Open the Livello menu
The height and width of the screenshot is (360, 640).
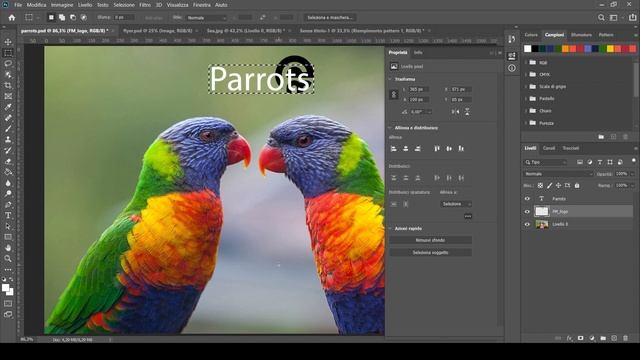pyautogui.click(x=85, y=5)
